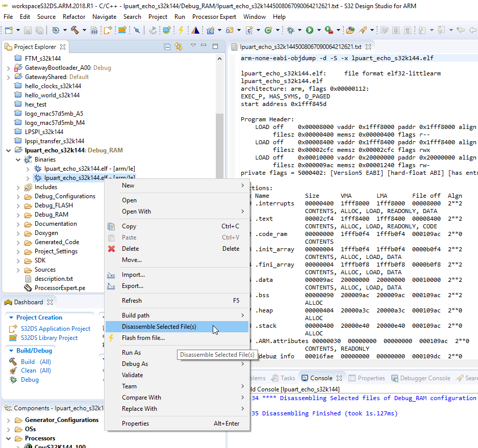This screenshot has width=478, height=448.
Task: Click the hammer Build icon in toolbar
Action: [74, 30]
